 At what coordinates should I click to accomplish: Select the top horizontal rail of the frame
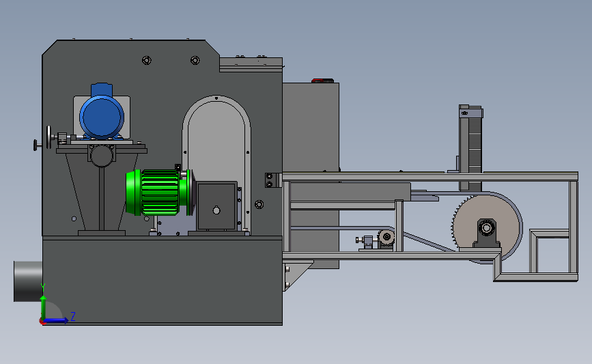(430, 177)
